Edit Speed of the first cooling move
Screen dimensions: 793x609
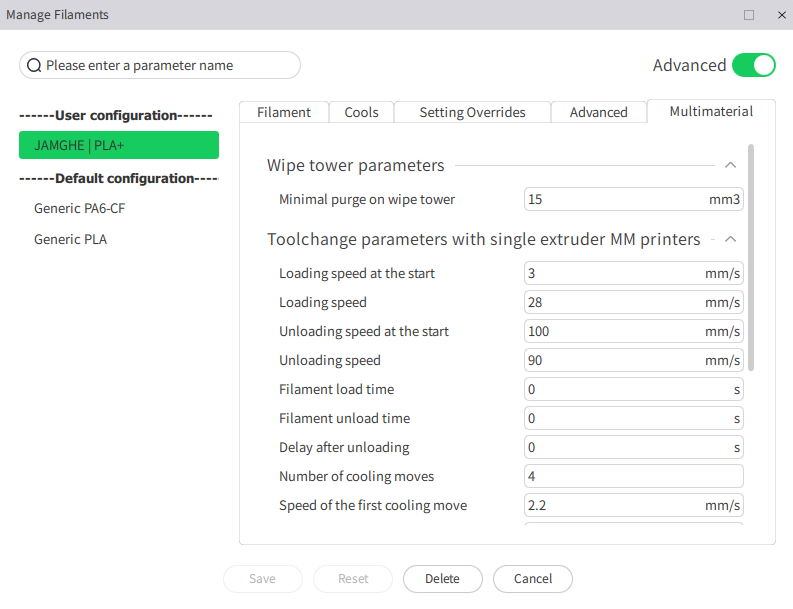[634, 505]
